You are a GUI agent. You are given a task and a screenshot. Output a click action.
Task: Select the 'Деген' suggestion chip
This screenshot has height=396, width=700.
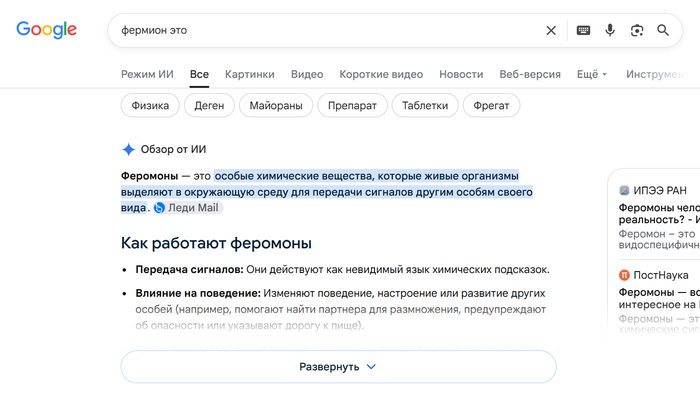point(209,105)
